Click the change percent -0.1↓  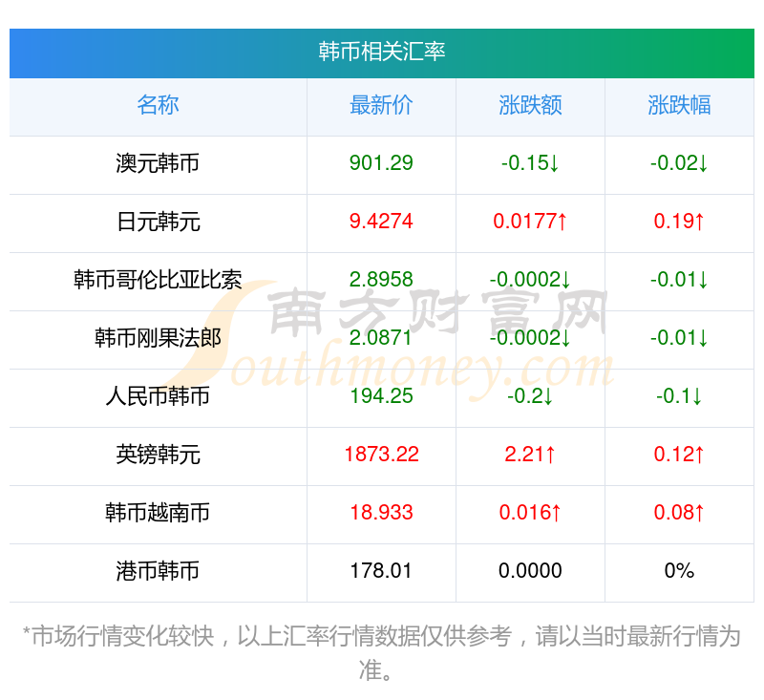tap(679, 396)
